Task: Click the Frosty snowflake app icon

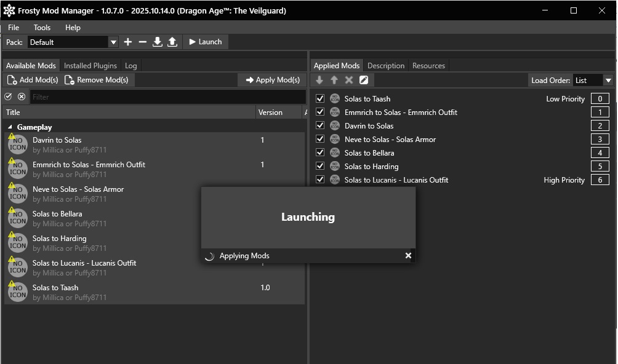Action: pyautogui.click(x=9, y=10)
